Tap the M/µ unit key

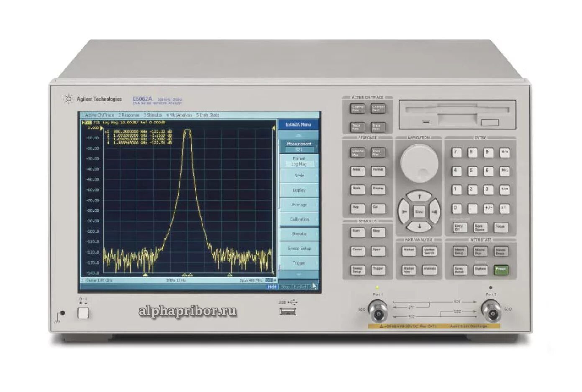click(505, 171)
